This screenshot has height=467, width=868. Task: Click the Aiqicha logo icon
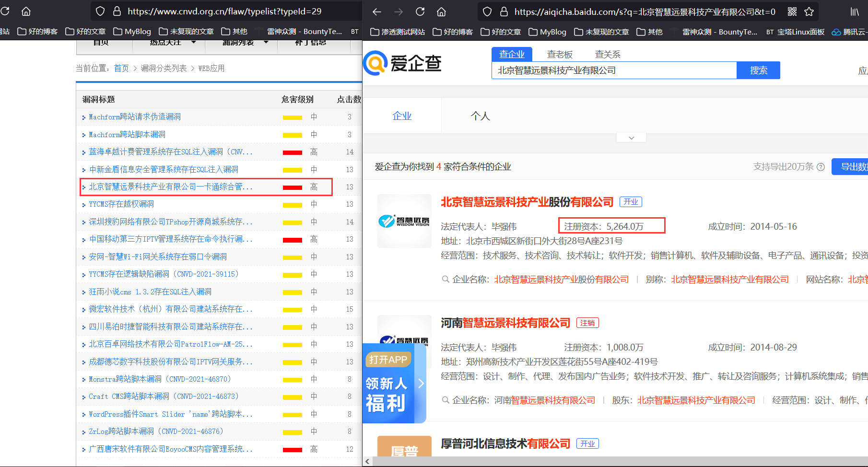point(376,62)
